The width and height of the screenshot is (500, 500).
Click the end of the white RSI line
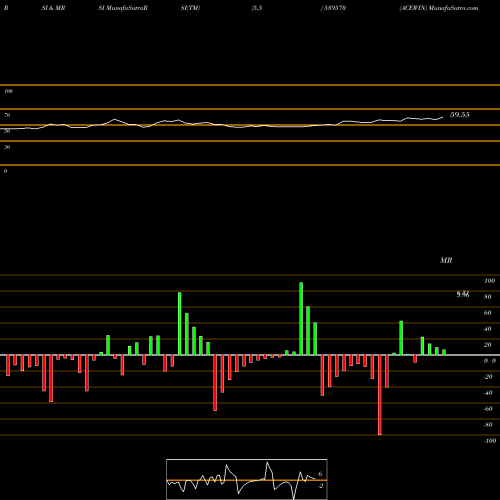point(443,117)
